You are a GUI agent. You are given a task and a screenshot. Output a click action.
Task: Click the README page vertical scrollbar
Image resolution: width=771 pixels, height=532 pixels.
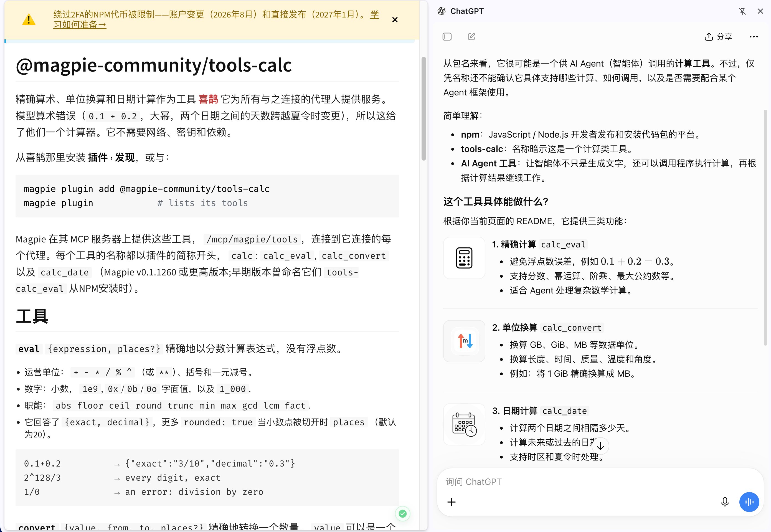coord(423,109)
